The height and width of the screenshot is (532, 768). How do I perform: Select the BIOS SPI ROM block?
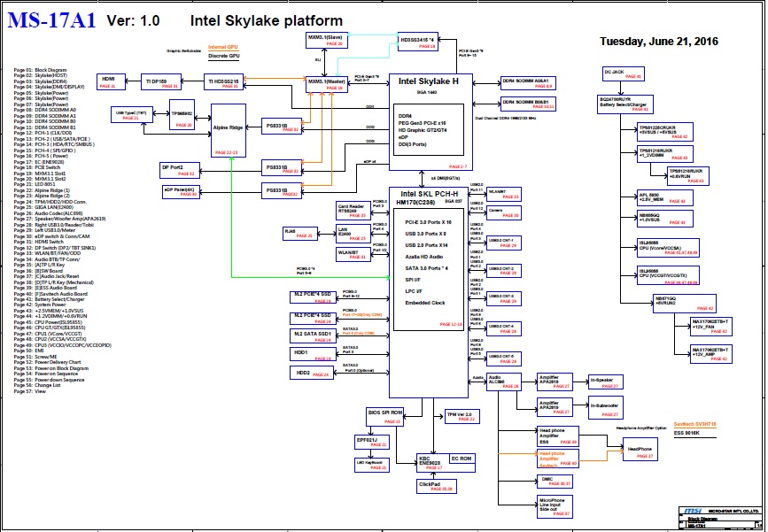(x=385, y=417)
